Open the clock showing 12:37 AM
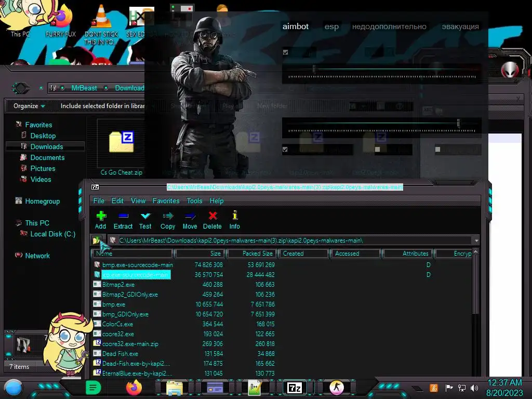The width and height of the screenshot is (532, 399). (504, 388)
